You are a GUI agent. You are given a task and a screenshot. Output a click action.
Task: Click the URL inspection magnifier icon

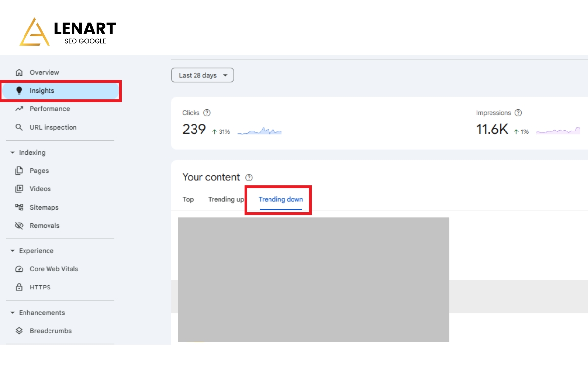pos(19,127)
